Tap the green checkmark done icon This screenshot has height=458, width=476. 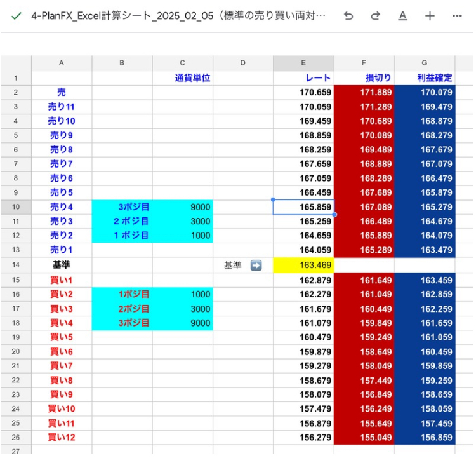tap(16, 16)
